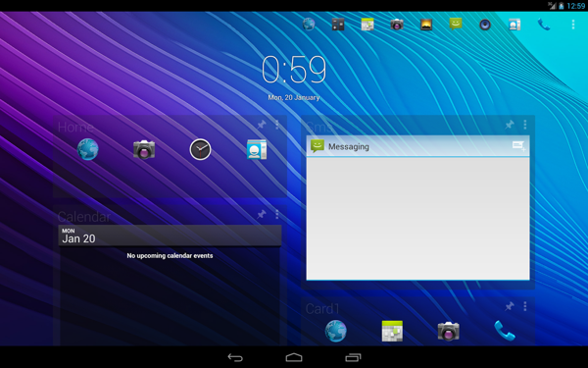Image resolution: width=588 pixels, height=368 pixels.
Task: Open the Sms card overflow menu
Action: tap(525, 125)
